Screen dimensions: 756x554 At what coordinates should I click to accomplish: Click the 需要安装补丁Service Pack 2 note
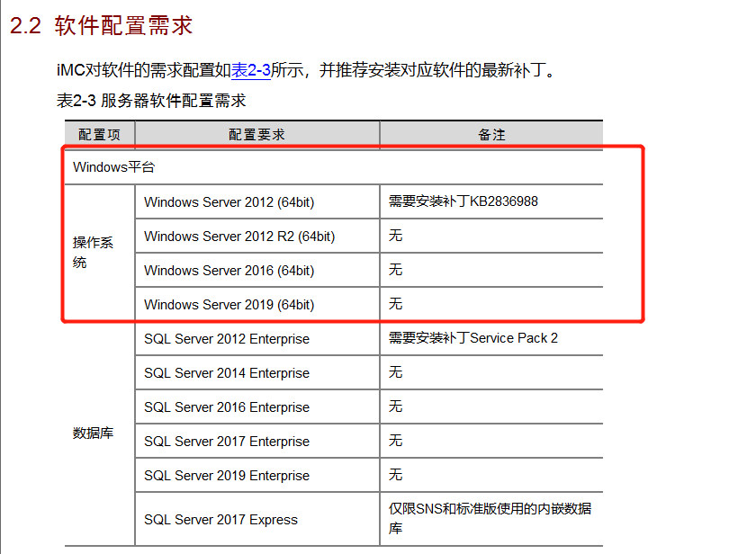(473, 338)
